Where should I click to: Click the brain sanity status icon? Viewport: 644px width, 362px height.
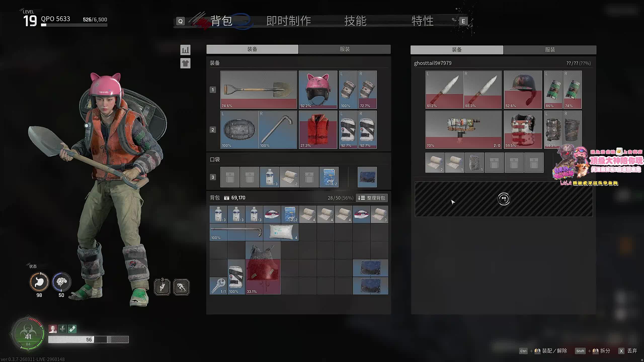(x=61, y=282)
